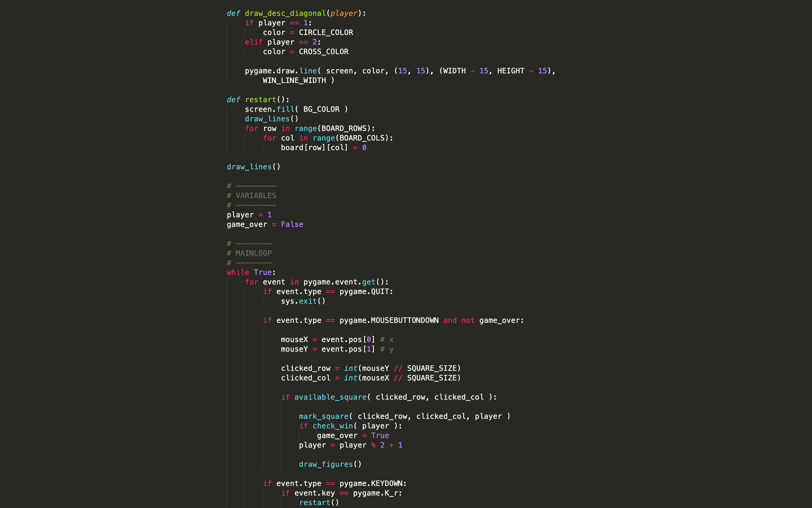Click 'if check_win( player ):' line

point(351,426)
